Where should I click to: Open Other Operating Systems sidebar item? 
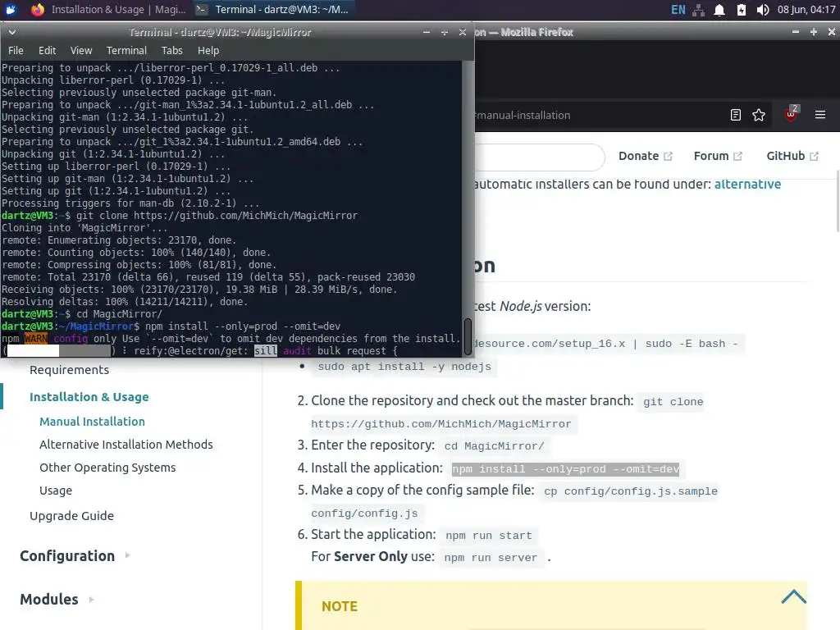tap(107, 468)
